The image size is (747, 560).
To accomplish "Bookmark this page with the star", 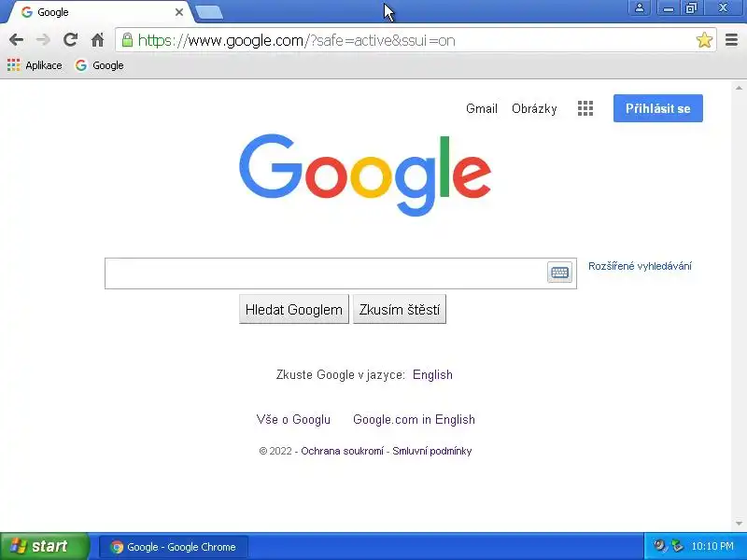I will [x=704, y=40].
